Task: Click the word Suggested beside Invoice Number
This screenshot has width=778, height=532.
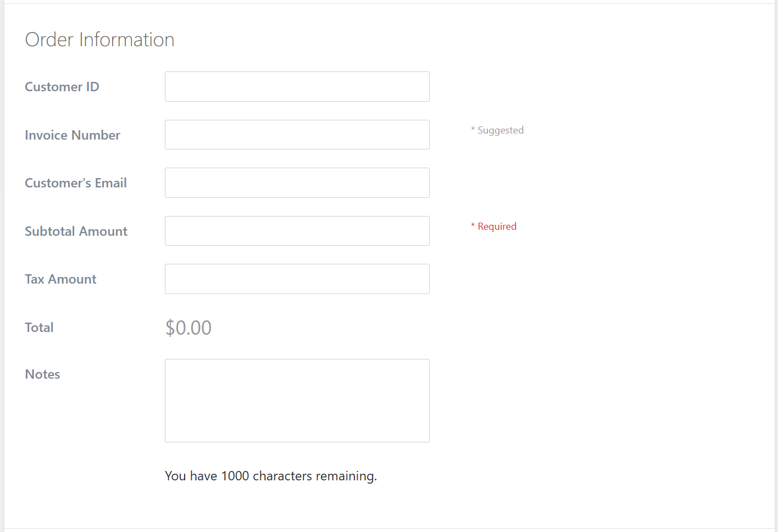Action: (x=501, y=130)
